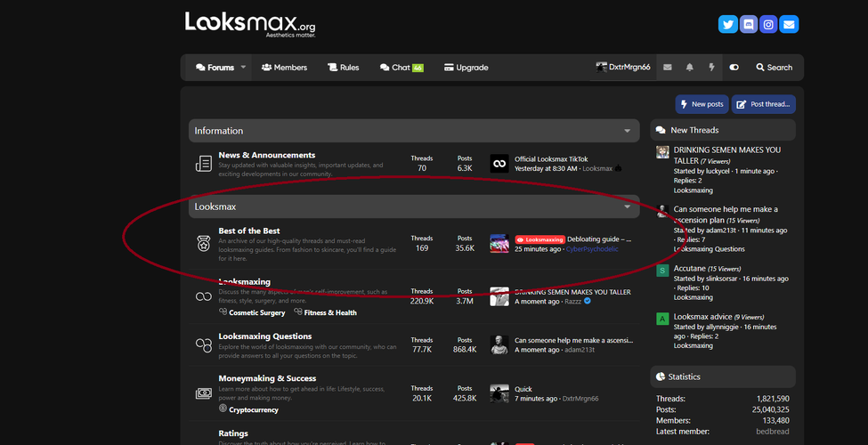Go to the Members tab
The width and height of the screenshot is (868, 445).
click(284, 68)
